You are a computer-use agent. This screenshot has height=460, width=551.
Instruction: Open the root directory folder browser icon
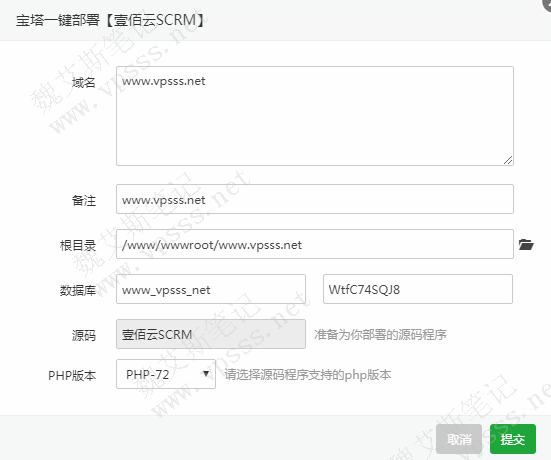pos(526,244)
